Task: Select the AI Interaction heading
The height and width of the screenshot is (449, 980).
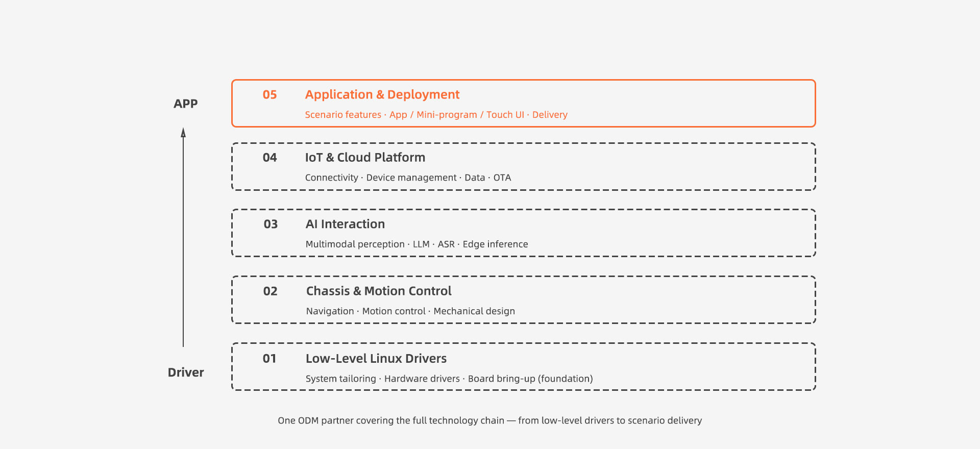Action: point(345,224)
